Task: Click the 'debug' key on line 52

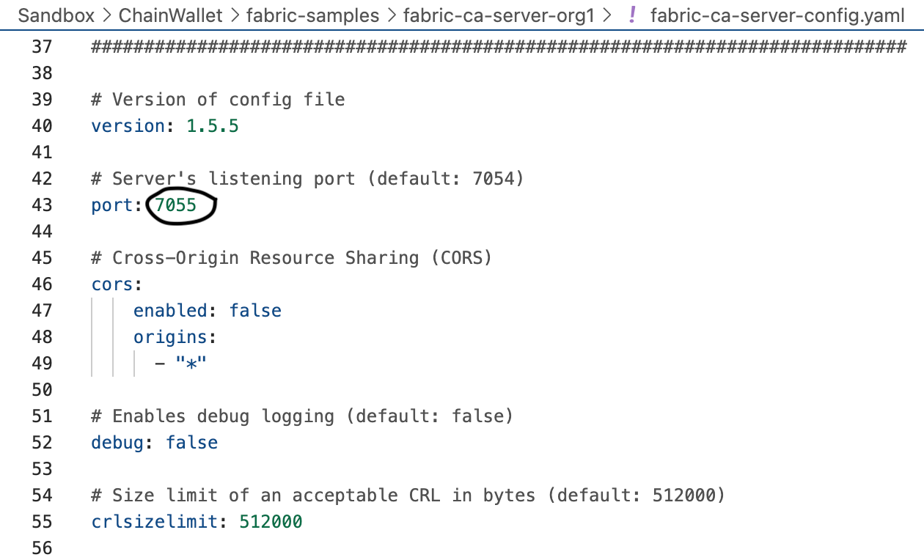Action: 117,443
